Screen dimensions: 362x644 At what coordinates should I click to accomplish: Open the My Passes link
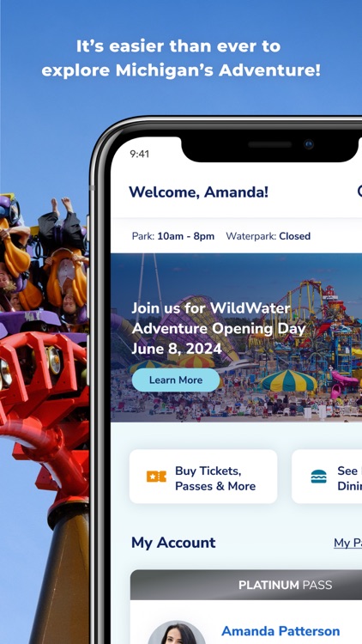(x=347, y=543)
